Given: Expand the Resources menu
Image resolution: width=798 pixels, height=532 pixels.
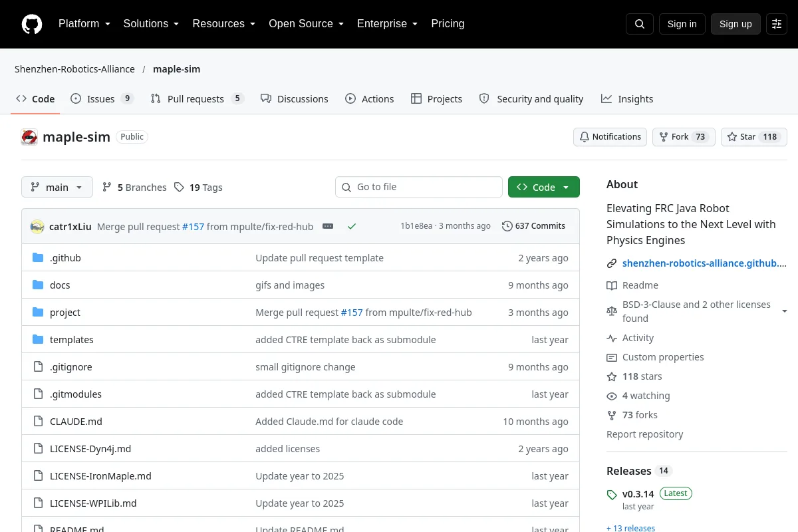Looking at the screenshot, I should pyautogui.click(x=224, y=24).
